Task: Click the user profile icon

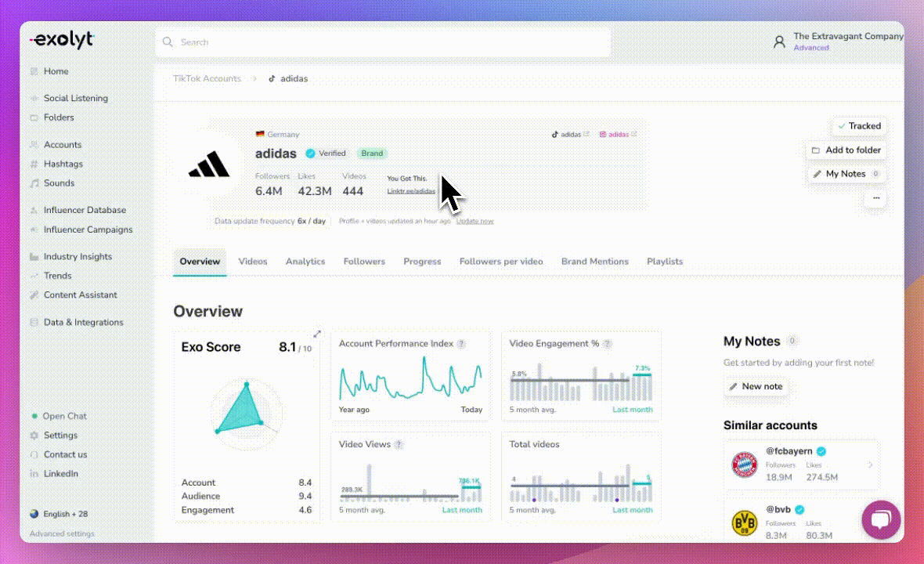Action: click(x=779, y=42)
